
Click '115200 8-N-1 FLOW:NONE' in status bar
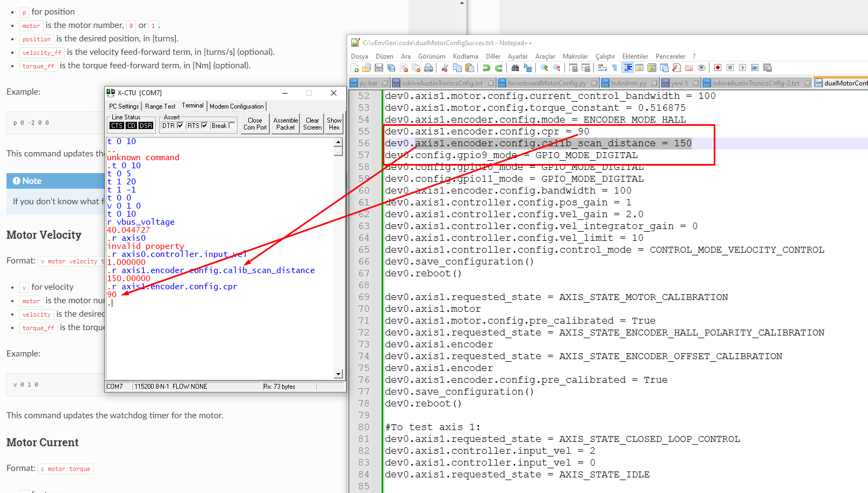pyautogui.click(x=171, y=387)
